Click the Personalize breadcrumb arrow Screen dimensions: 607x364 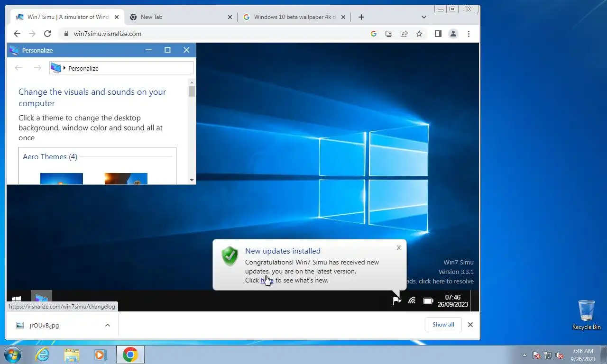pos(64,68)
